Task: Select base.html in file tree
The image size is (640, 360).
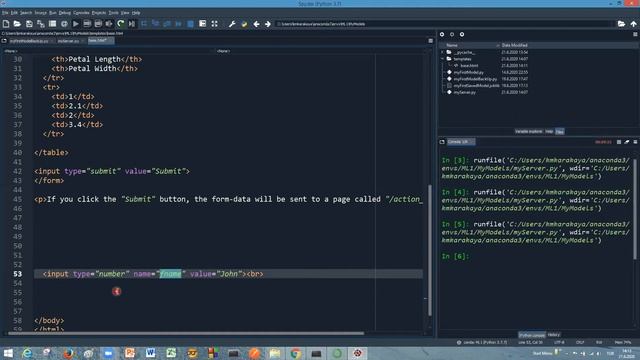Action: (x=469, y=65)
